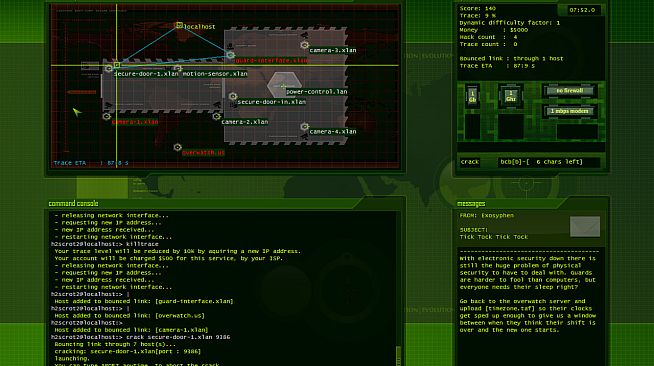This screenshot has width=654, height=366.
Task: Click the camera-3.xlan node icon
Action: (x=304, y=45)
